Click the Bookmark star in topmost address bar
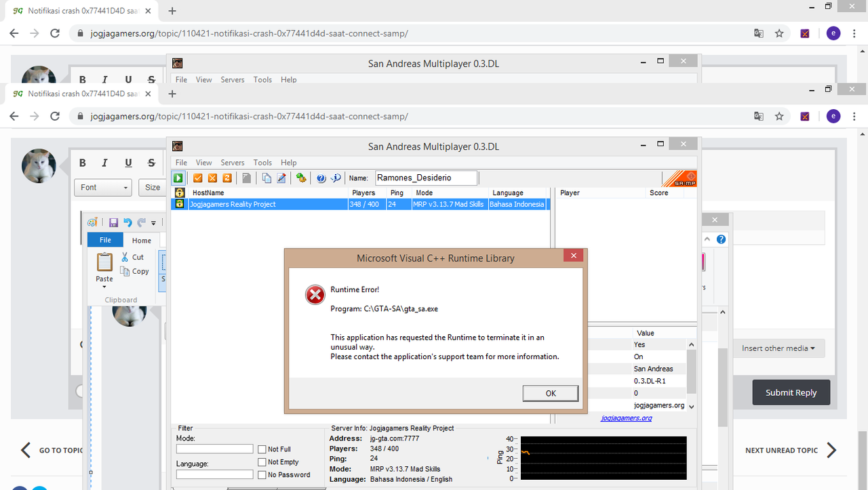Screen dimensions: 868x490 (x=780, y=33)
